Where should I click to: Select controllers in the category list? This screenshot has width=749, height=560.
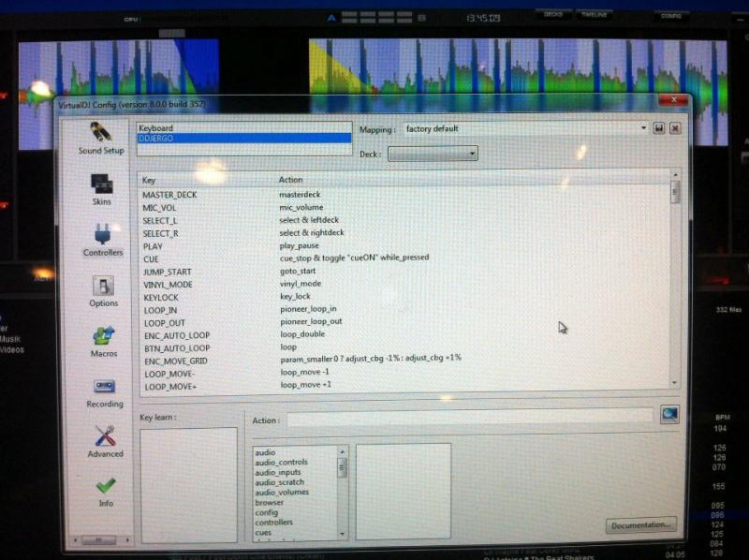click(x=273, y=523)
